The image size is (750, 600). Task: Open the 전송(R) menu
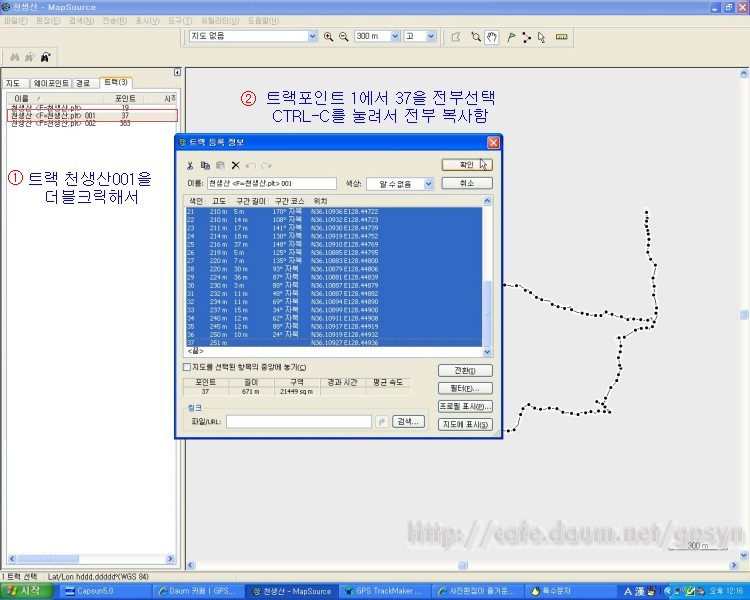[114, 21]
